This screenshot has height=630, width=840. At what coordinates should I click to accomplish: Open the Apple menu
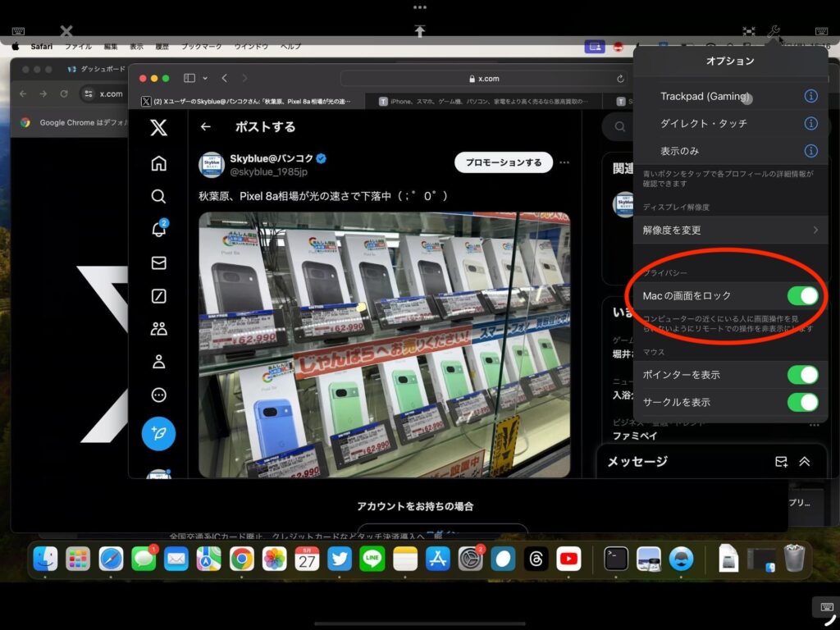click(16, 47)
